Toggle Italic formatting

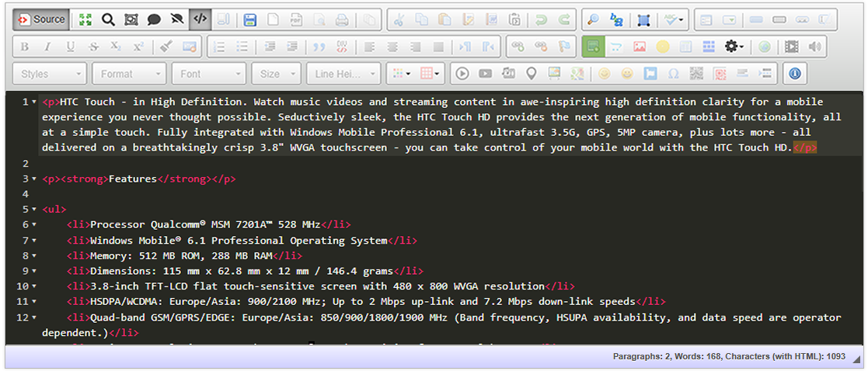[47, 47]
